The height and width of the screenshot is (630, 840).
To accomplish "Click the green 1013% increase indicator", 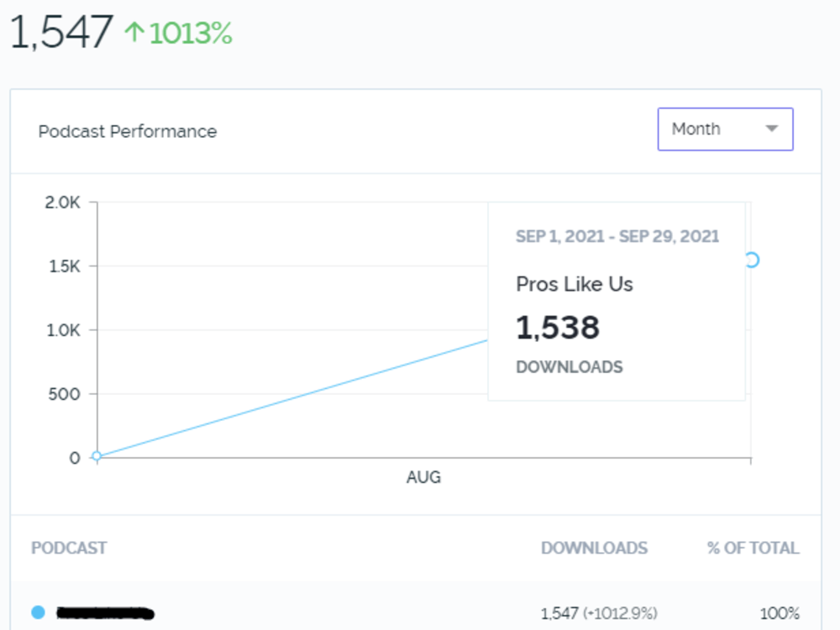I will tap(190, 34).
